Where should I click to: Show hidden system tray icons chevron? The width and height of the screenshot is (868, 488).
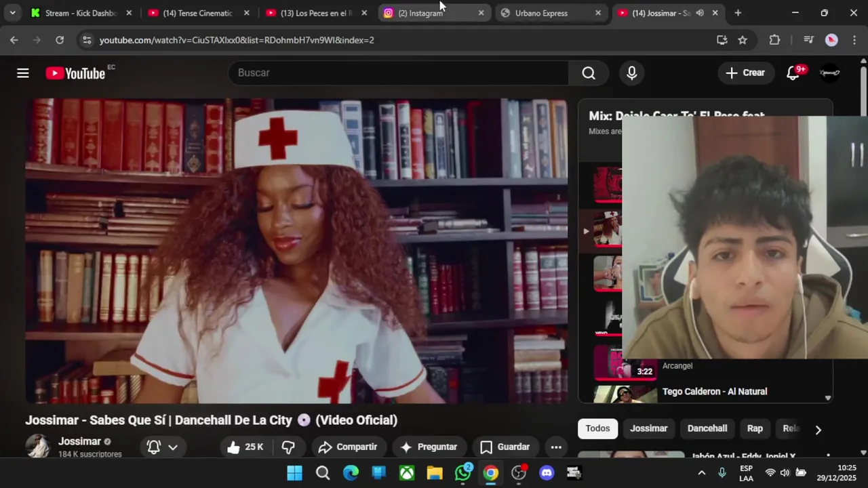coord(701,473)
